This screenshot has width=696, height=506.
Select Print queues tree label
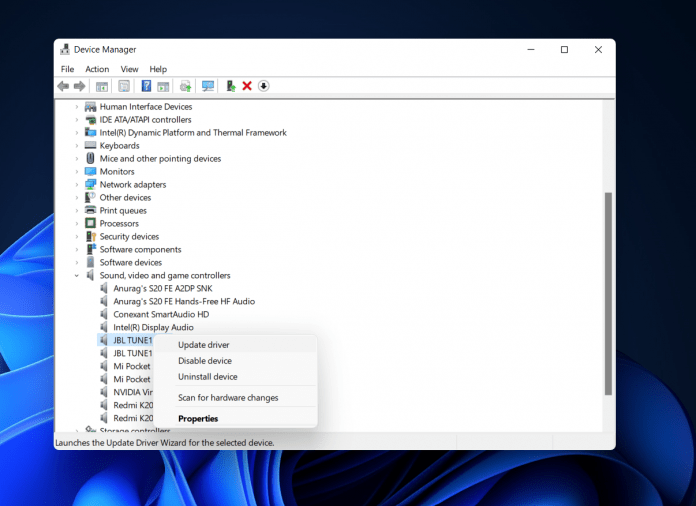click(x=123, y=210)
